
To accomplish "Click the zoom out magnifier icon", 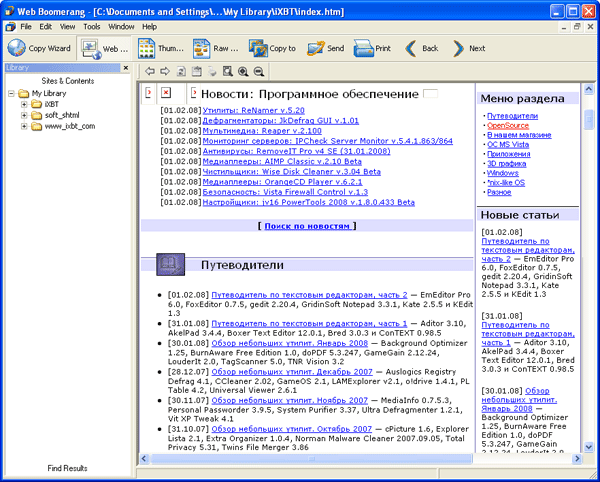I will (x=259, y=72).
